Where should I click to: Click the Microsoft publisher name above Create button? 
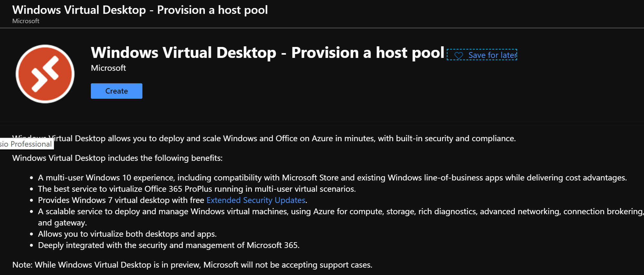click(x=108, y=68)
